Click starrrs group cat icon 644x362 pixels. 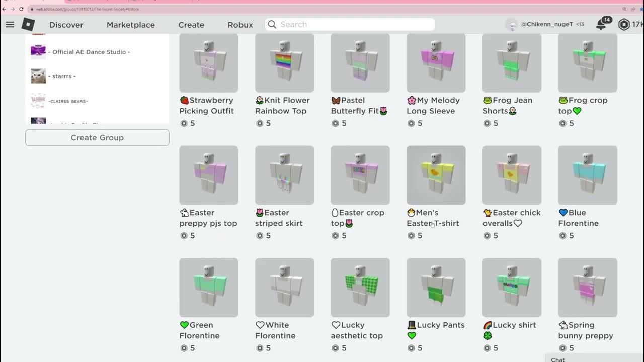point(38,76)
